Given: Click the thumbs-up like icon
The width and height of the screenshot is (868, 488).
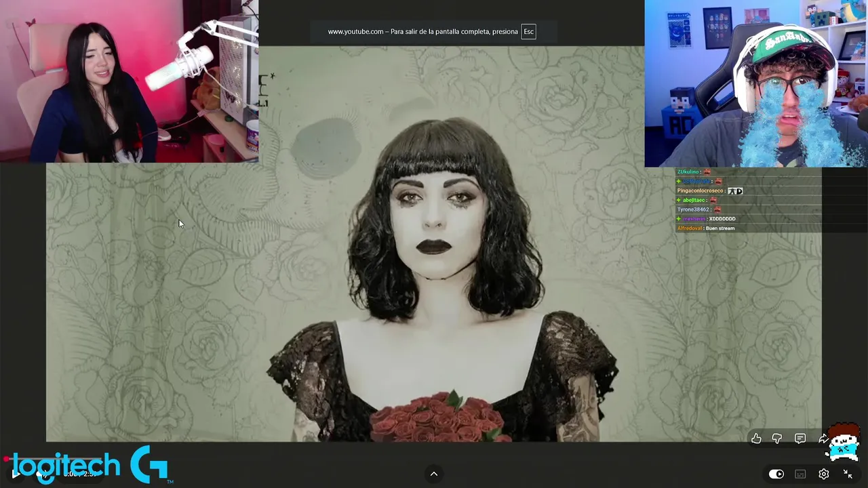Looking at the screenshot, I should coord(756,439).
